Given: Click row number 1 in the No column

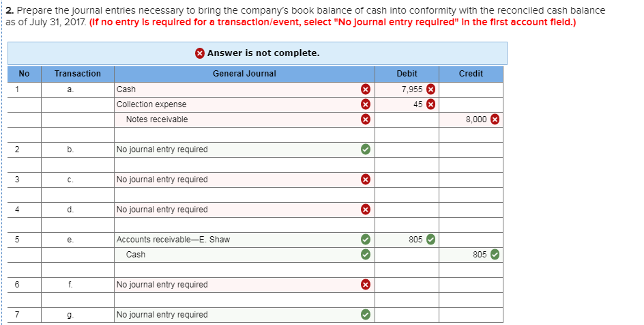Looking at the screenshot, I should pos(17,89).
